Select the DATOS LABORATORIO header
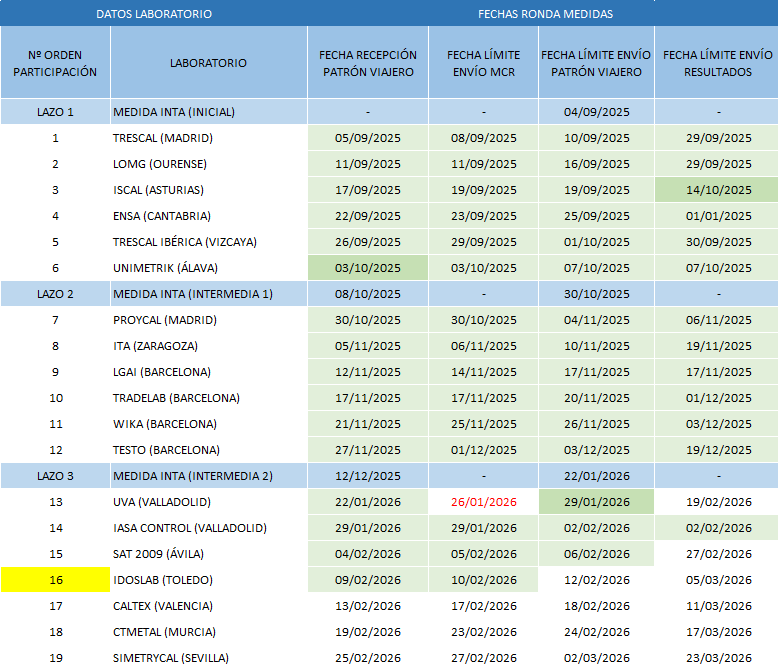This screenshot has width=778, height=668. 154,14
